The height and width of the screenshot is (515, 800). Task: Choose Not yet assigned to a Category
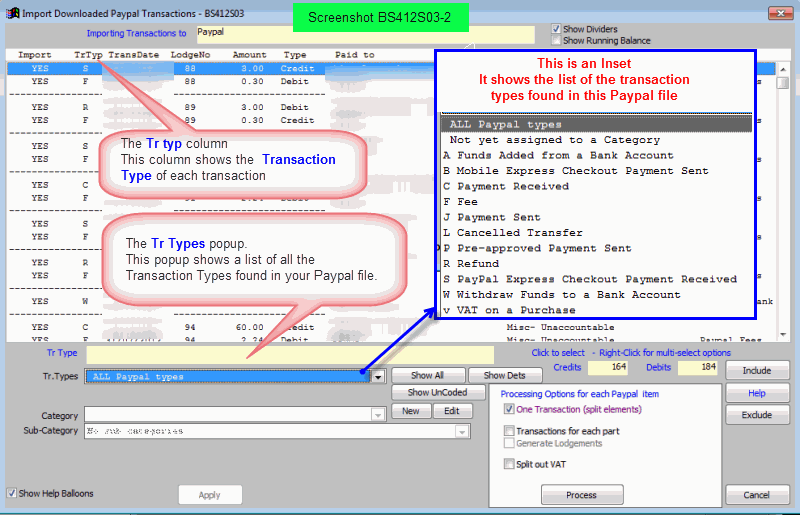pos(596,140)
